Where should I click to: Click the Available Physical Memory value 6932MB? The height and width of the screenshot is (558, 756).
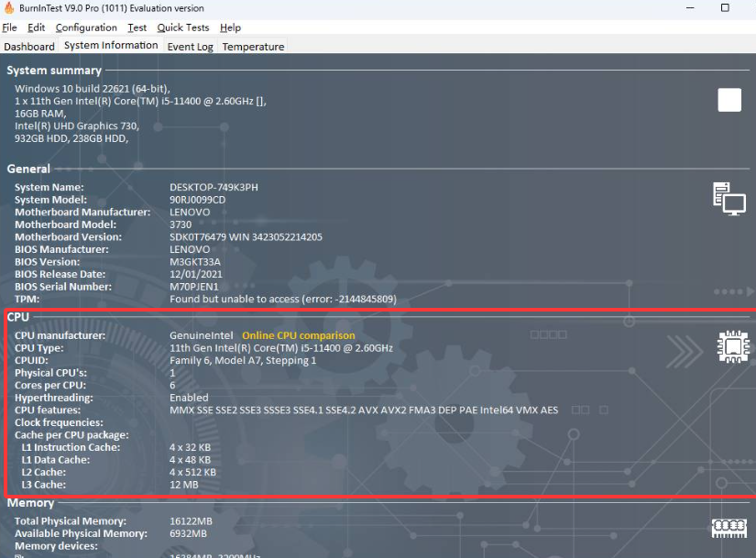(188, 533)
